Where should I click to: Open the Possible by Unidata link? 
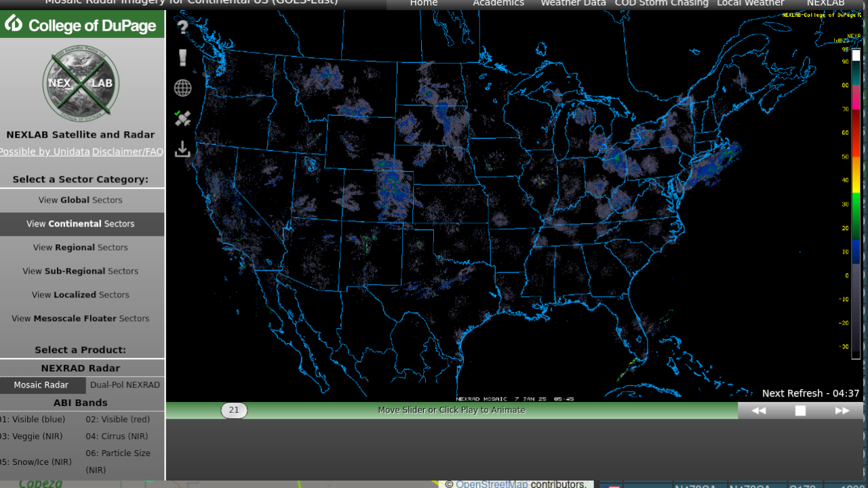click(x=44, y=152)
